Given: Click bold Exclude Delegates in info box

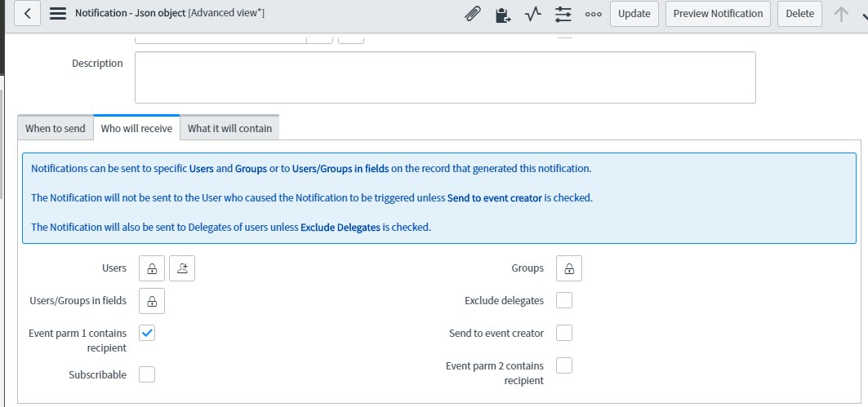Looking at the screenshot, I should click(x=341, y=228).
